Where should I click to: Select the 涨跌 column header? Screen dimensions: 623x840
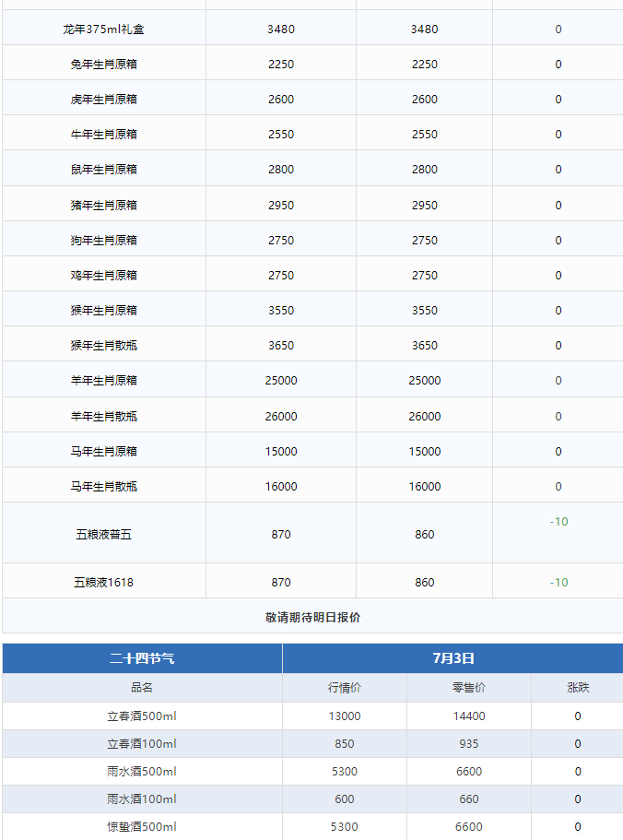pyautogui.click(x=578, y=688)
